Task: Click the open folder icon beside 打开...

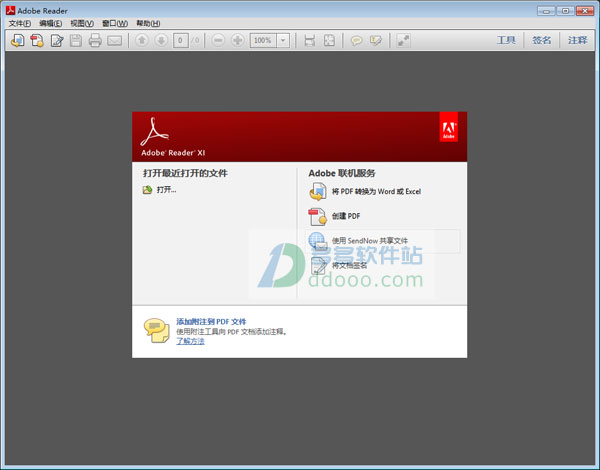Action: [x=147, y=189]
